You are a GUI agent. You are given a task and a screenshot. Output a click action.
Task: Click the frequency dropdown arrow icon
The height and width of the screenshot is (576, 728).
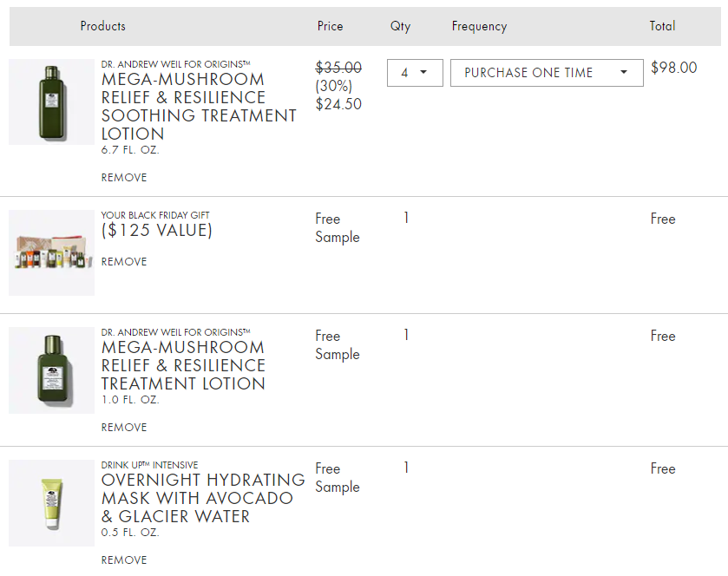click(x=624, y=72)
